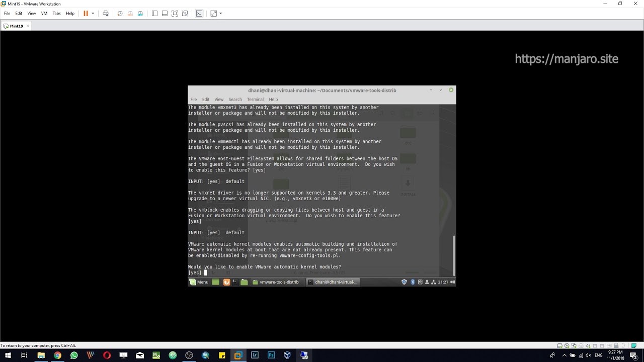Click the terminal window's vertical scrollbar
Image resolution: width=644 pixels, height=362 pixels.
[x=454, y=255]
